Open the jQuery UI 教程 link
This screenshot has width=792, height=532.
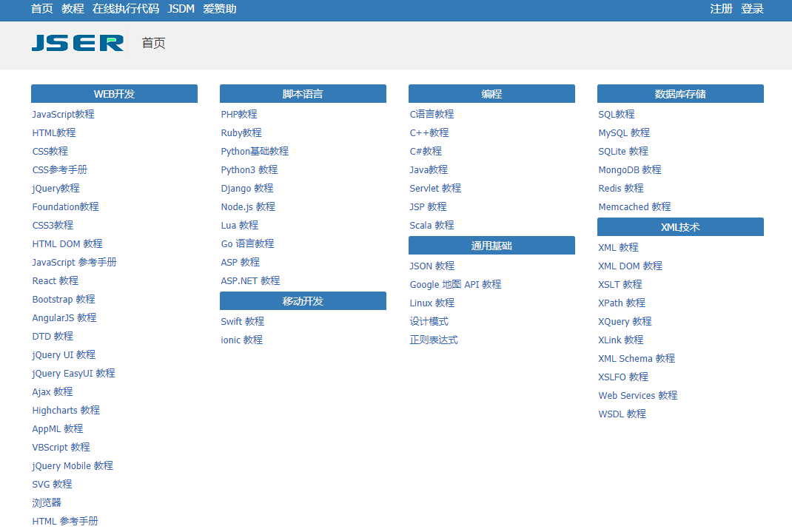(x=64, y=355)
